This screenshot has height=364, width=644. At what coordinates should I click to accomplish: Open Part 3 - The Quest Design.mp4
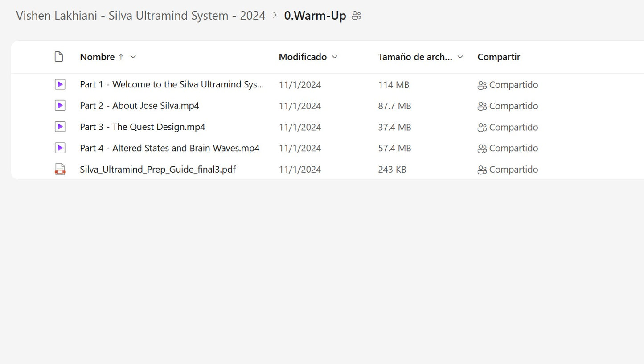[143, 127]
